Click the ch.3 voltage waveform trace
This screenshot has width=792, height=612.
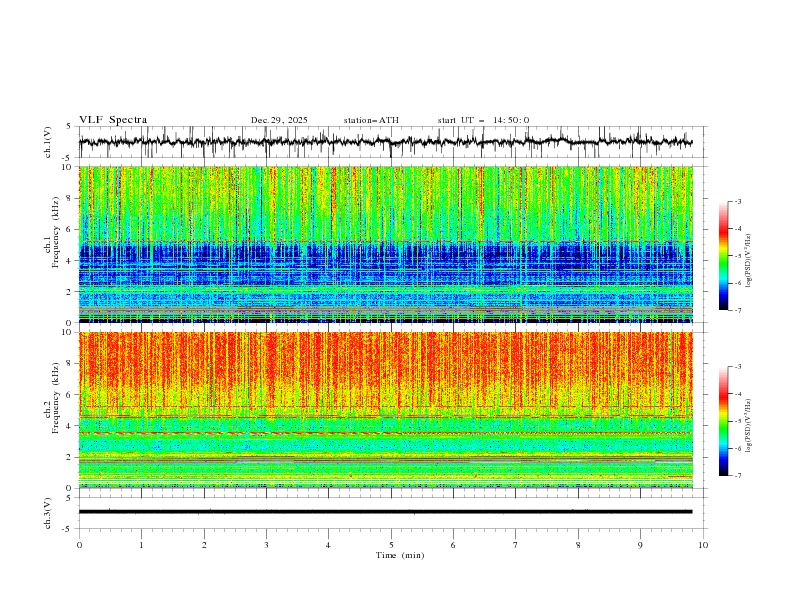(x=386, y=512)
